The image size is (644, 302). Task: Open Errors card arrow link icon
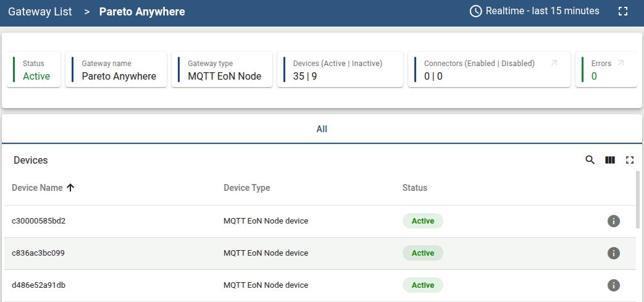click(621, 63)
